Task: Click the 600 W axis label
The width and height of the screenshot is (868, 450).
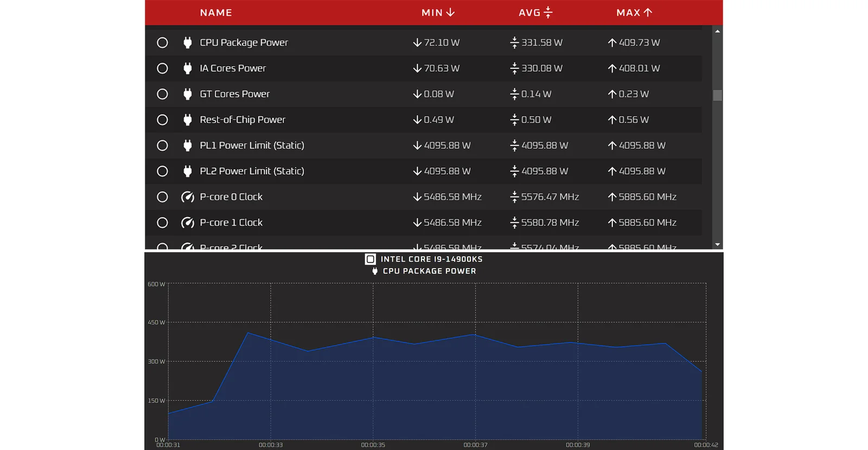Action: coord(156,284)
